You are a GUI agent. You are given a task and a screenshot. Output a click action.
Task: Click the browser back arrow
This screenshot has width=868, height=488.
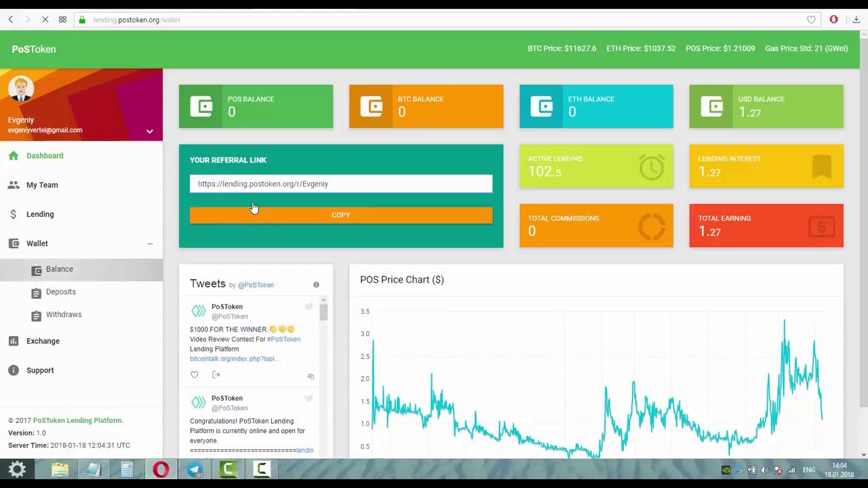(11, 20)
